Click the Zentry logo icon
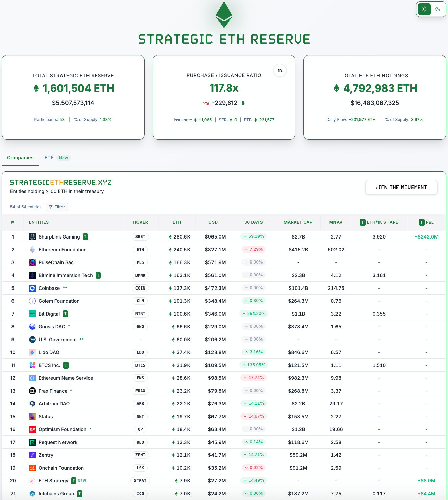 32,455
